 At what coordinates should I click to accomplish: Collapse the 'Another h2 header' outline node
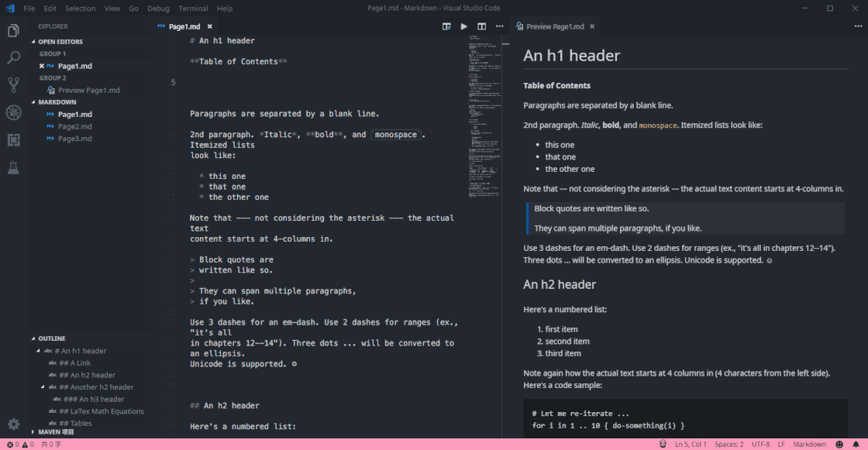(43, 387)
